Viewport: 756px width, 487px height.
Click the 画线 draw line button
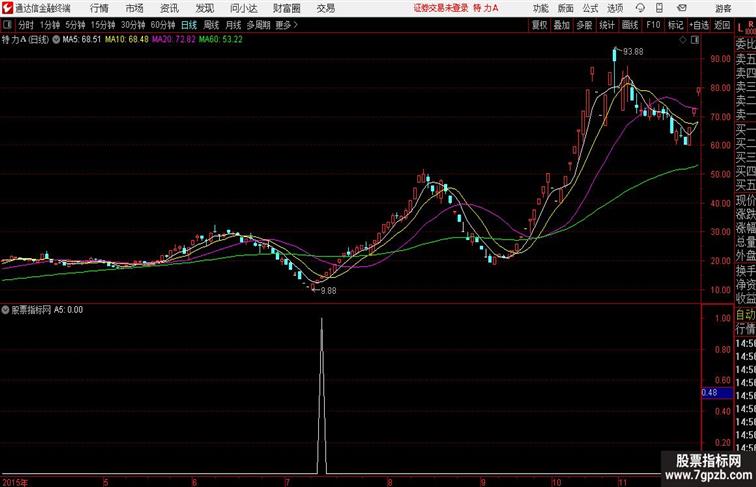pos(630,25)
